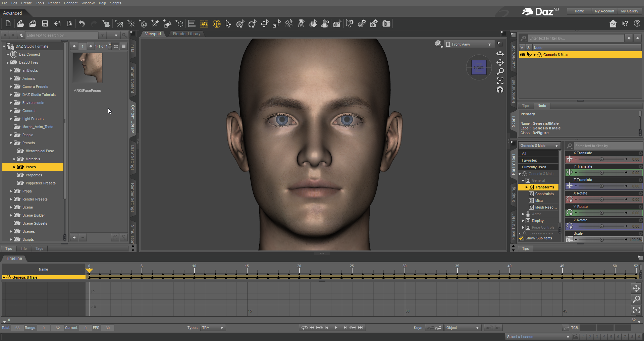This screenshot has width=644, height=341.
Task: Click the Render camera icon
Action: pyautogui.click(x=386, y=23)
